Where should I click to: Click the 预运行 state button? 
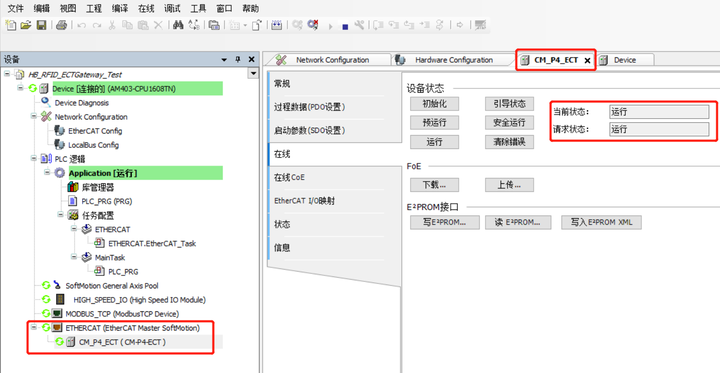coord(434,123)
